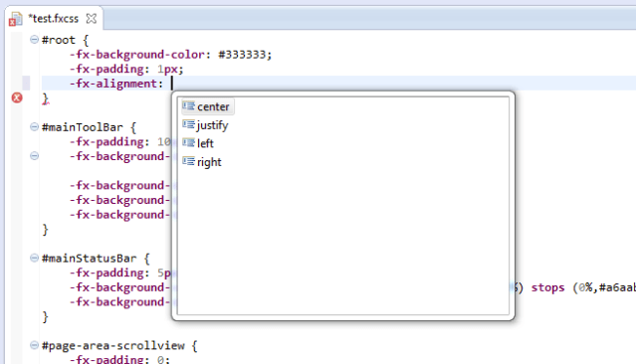
Task: Click the #root selector text
Action: [x=59, y=40]
